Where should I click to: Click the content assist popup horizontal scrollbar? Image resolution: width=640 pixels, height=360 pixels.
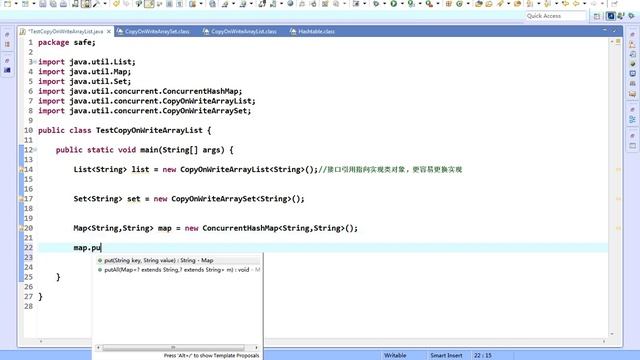pos(173,348)
